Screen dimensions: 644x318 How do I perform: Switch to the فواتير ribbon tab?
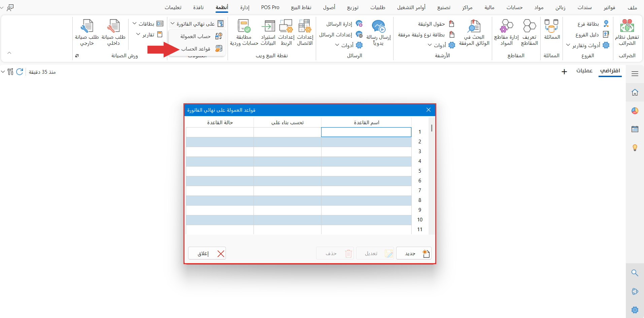click(x=610, y=7)
